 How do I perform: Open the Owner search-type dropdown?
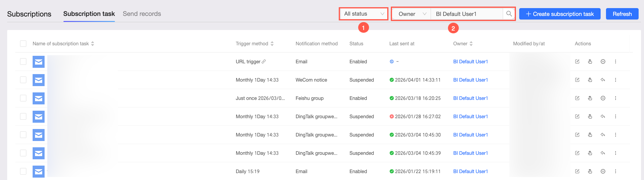pos(412,14)
